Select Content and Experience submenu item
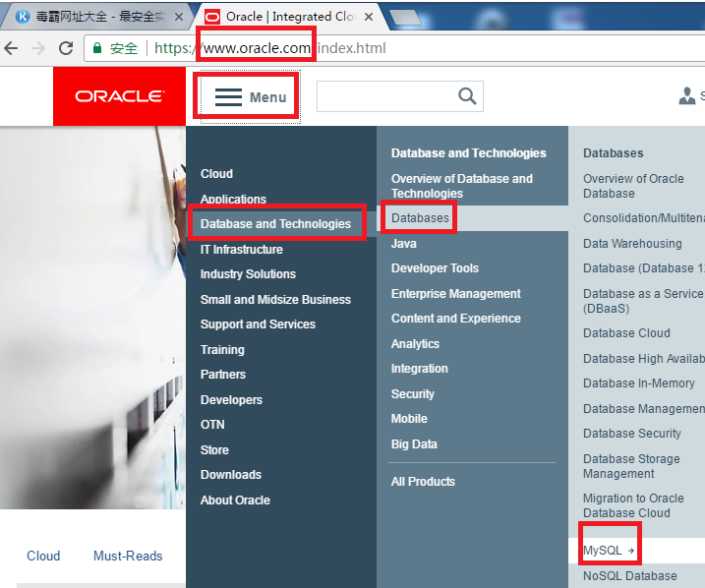The image size is (705, 588). 456,318
